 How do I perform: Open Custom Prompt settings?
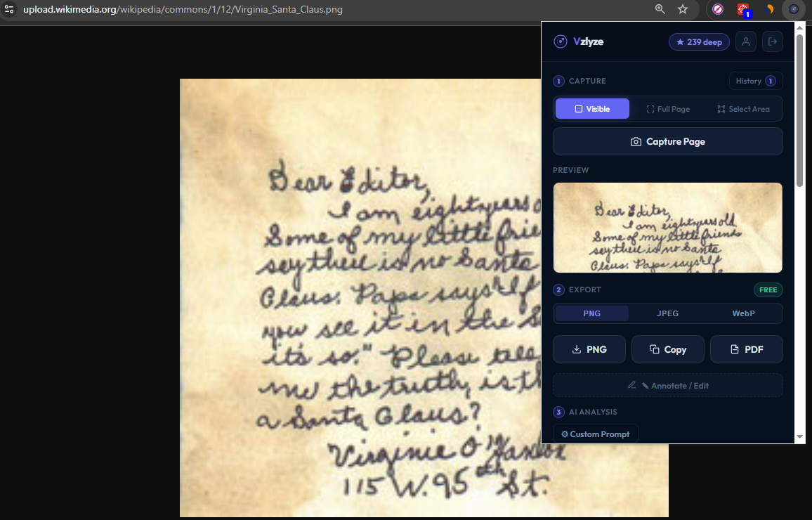pos(596,434)
